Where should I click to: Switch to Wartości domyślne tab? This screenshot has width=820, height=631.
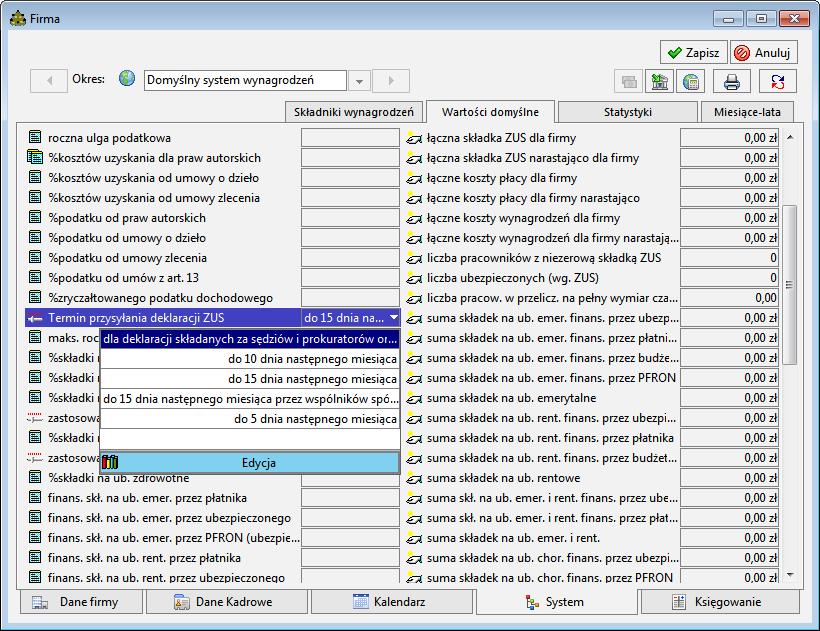490,112
